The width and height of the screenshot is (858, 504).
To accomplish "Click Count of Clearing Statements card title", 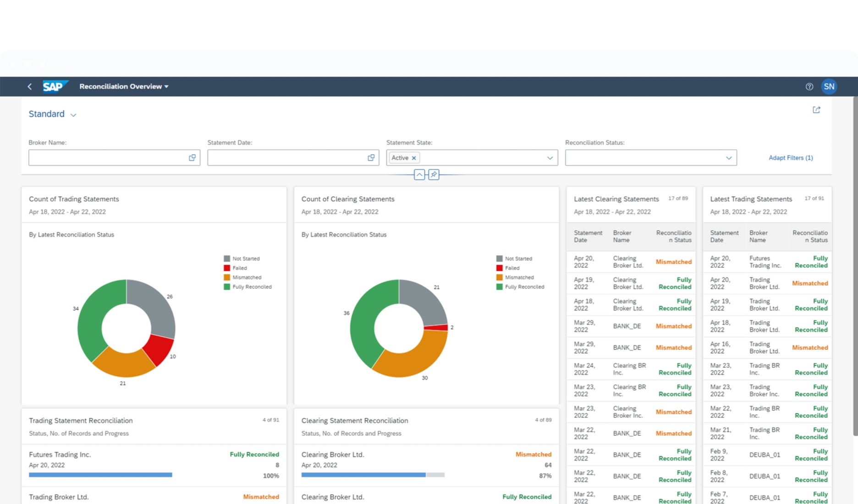I will tap(347, 199).
